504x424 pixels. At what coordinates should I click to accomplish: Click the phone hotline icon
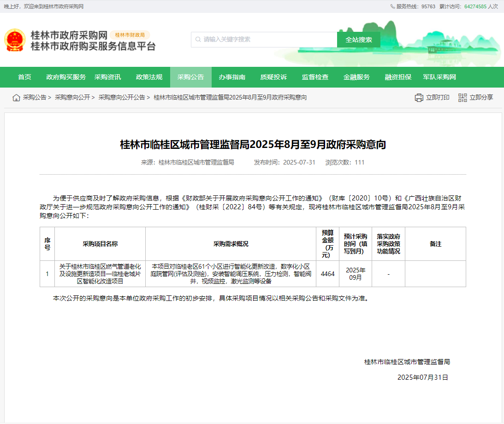click(x=392, y=6)
